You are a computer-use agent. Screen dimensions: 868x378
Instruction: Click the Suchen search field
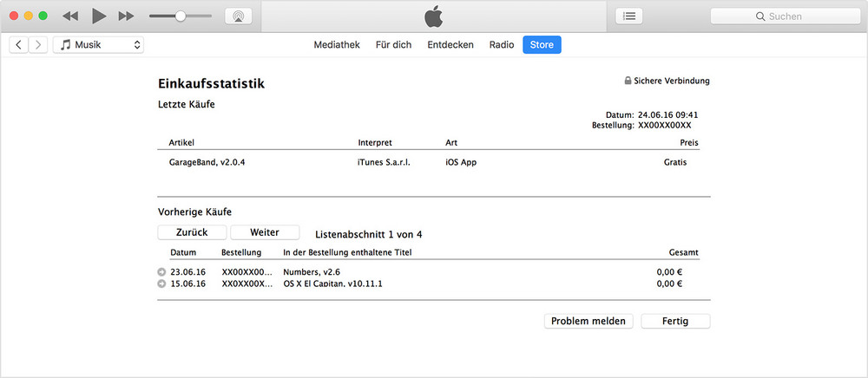[x=786, y=16]
